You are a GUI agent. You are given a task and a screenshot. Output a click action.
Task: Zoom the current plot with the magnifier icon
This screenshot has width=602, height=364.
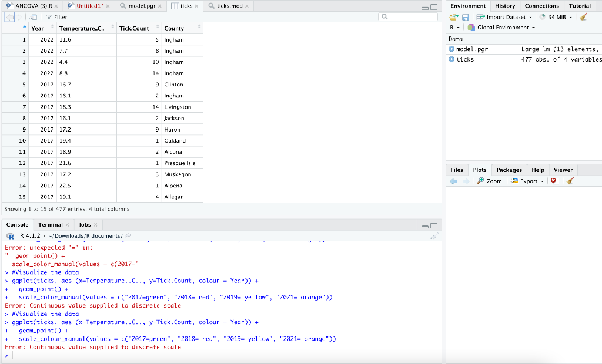click(489, 181)
